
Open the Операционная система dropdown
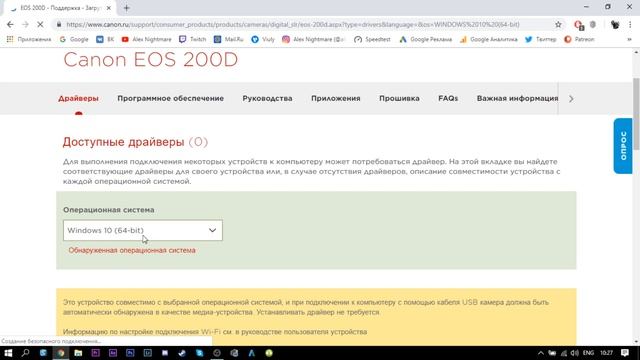(x=143, y=230)
